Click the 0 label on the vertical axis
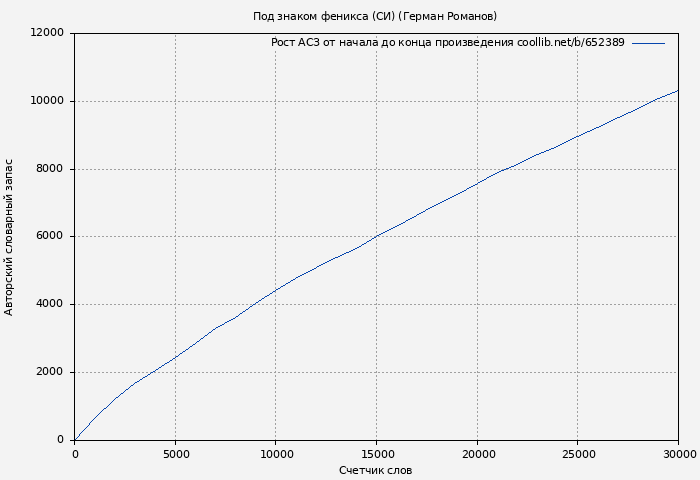This screenshot has width=700, height=480. 61,440
